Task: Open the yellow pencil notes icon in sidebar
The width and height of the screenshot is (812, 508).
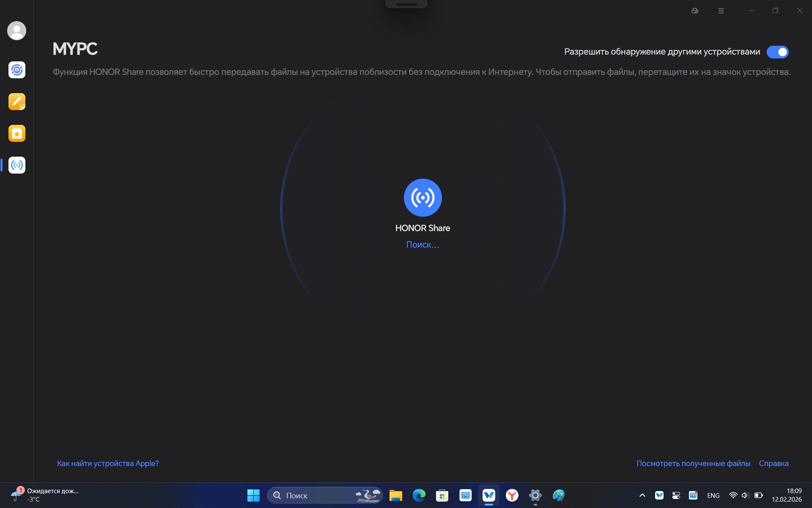Action: pos(17,102)
